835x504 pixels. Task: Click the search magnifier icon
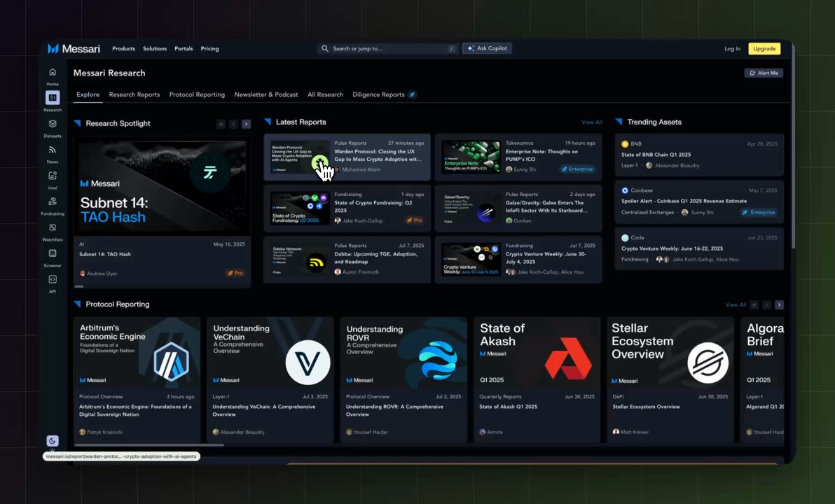click(x=325, y=48)
